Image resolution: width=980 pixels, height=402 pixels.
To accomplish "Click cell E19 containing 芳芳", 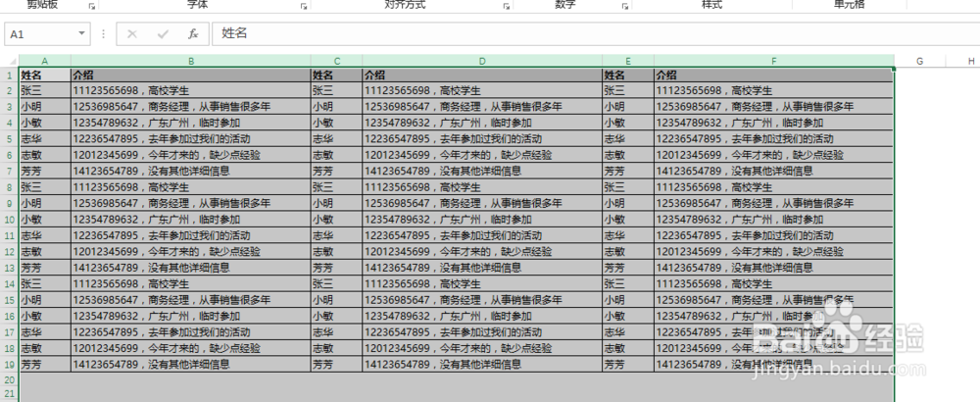I will pos(628,364).
